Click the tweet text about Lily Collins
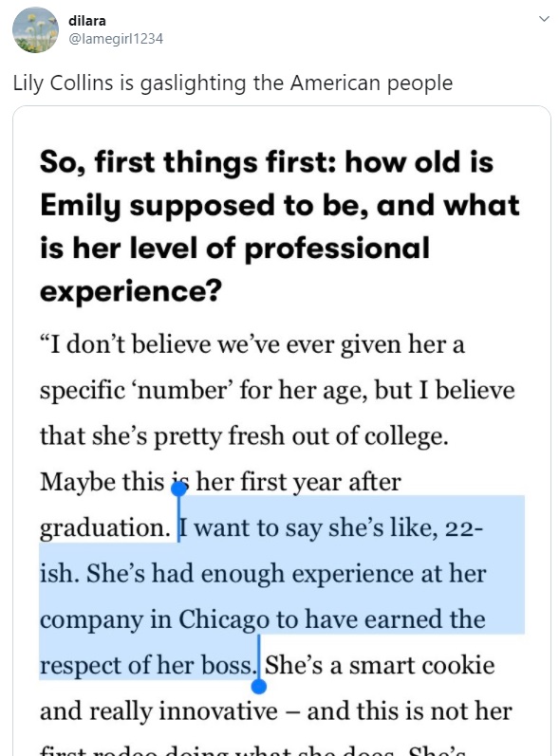The image size is (559, 756). coord(233,83)
